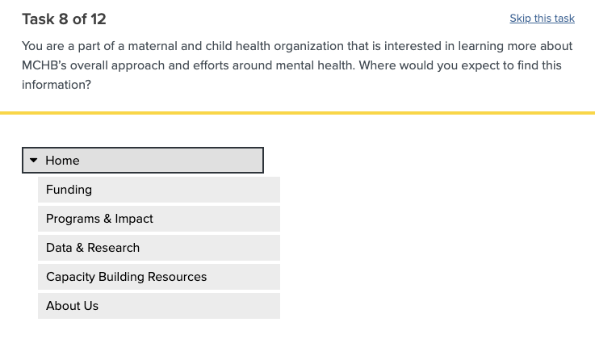Click the yellow divider line
The image size is (595, 364).
297,113
